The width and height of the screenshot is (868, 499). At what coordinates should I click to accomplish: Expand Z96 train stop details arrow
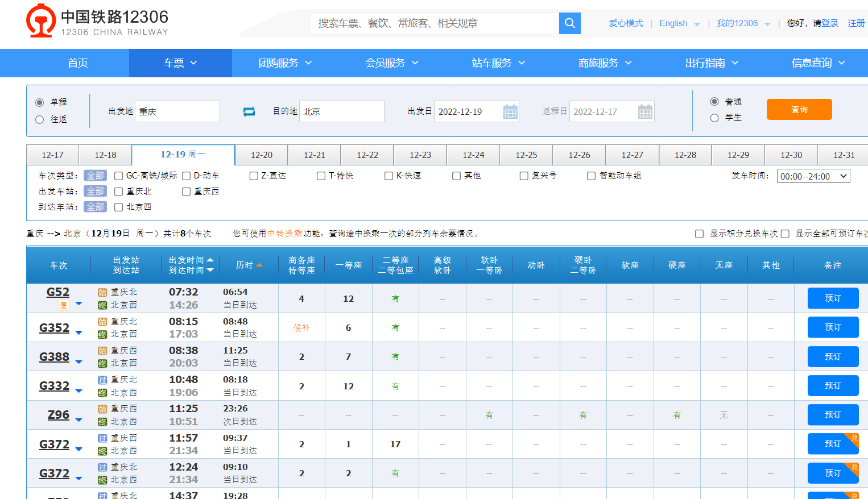(x=79, y=420)
